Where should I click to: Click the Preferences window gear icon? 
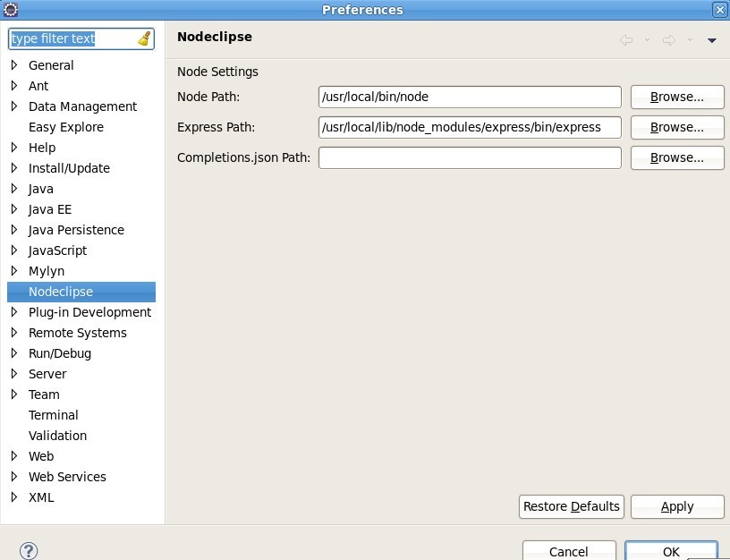click(10, 9)
